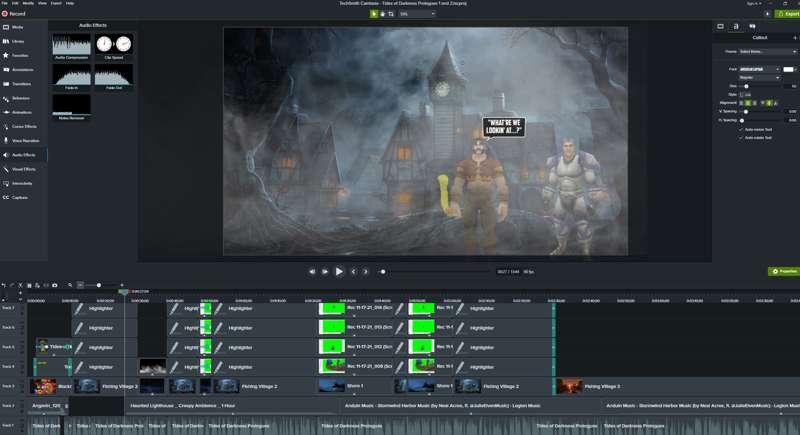Adjust the H. Spacing slider
Image resolution: width=800 pixels, height=435 pixels.
pyautogui.click(x=742, y=120)
